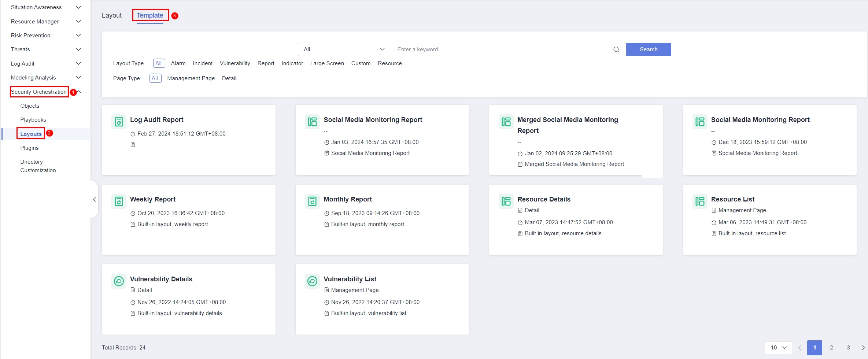The image size is (868, 359).
Task: Open the All category dropdown beside search
Action: click(344, 49)
